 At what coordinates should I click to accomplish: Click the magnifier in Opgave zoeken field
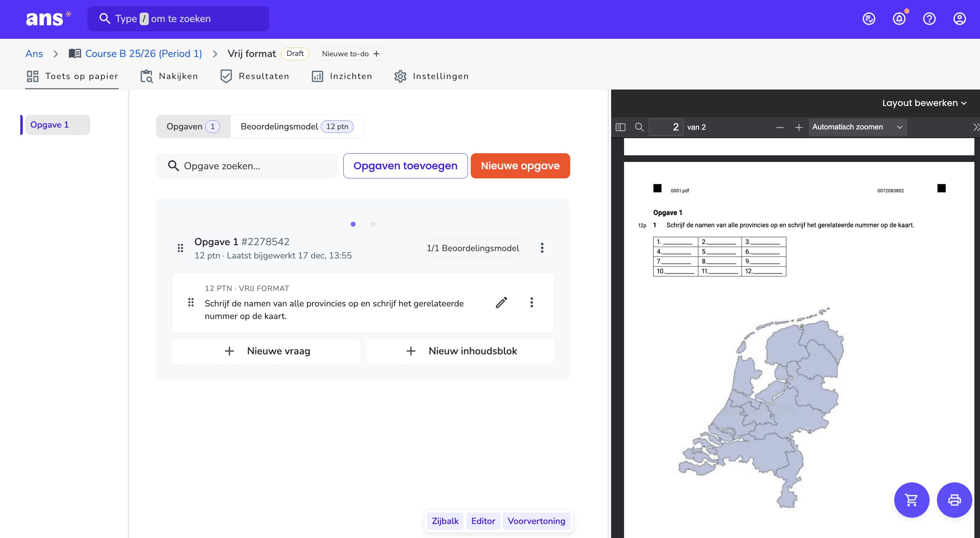[x=173, y=165]
